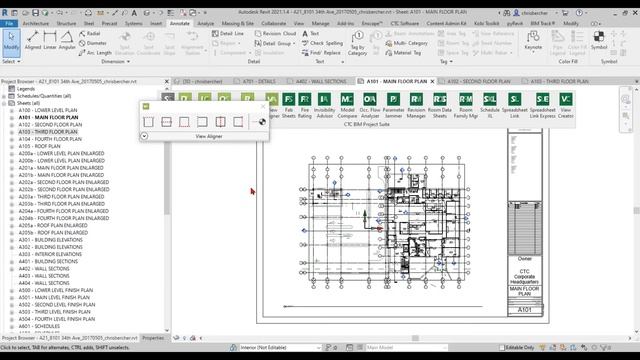Image resolution: width=640 pixels, height=360 pixels.
Task: Click the View Aligner round globe icon
Action: (x=262, y=122)
